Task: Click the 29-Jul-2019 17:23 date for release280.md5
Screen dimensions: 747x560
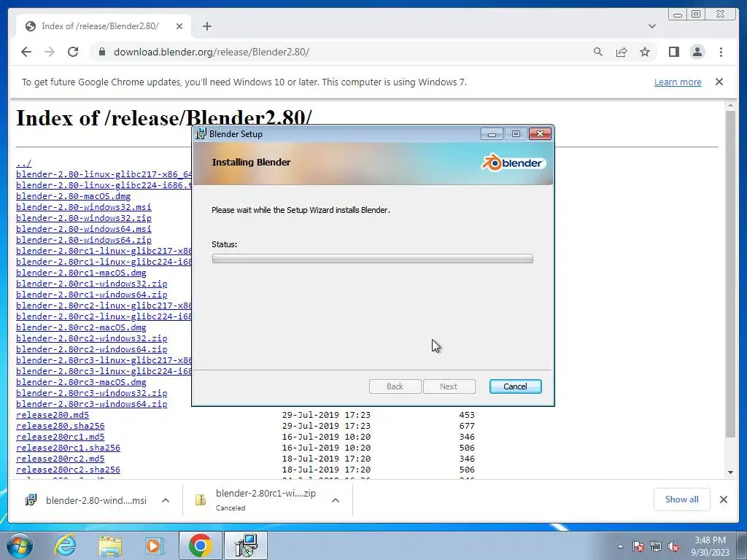Action: point(326,415)
